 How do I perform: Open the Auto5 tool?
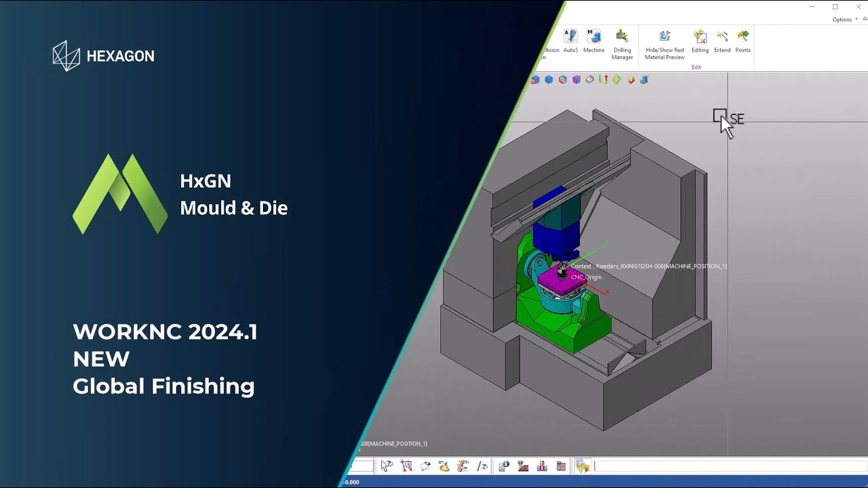pyautogui.click(x=570, y=41)
